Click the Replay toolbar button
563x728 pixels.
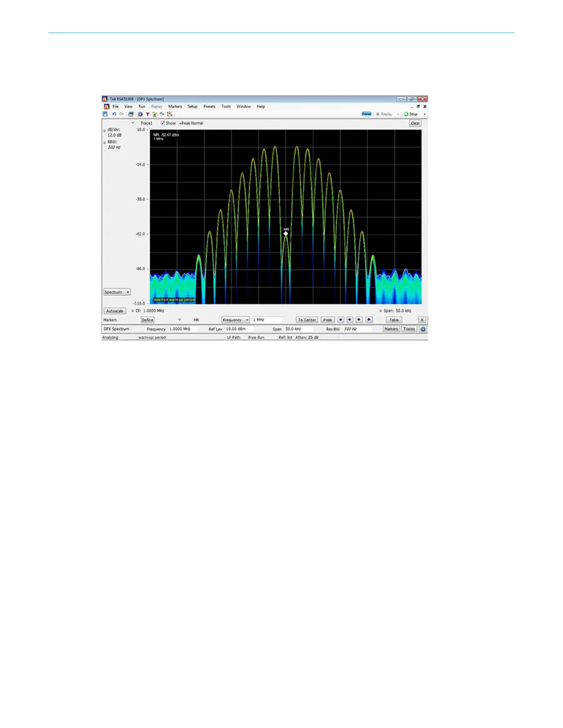click(x=385, y=114)
